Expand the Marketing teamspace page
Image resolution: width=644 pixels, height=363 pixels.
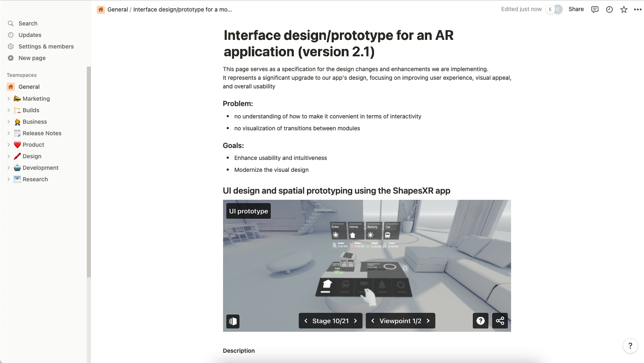click(9, 99)
